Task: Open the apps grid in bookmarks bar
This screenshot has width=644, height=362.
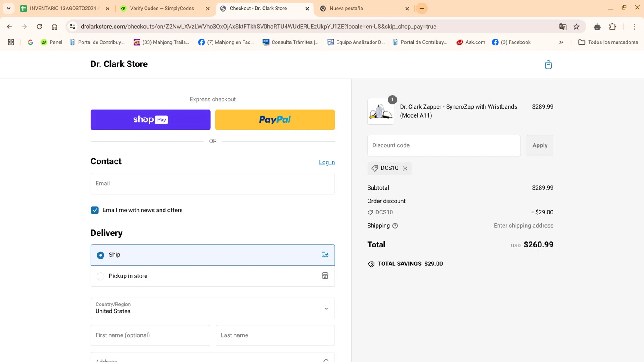Action: [x=11, y=42]
